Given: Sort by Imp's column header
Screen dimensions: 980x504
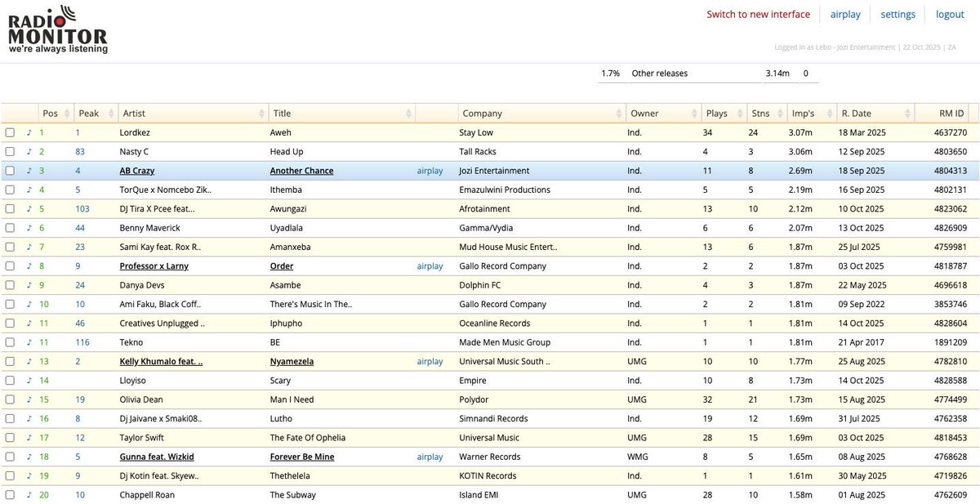Looking at the screenshot, I should pyautogui.click(x=810, y=114).
